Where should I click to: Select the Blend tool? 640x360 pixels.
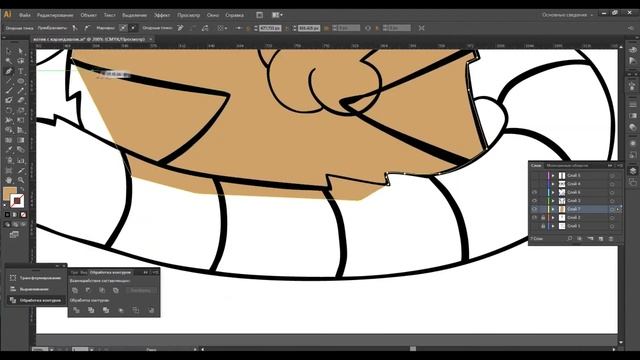20,150
